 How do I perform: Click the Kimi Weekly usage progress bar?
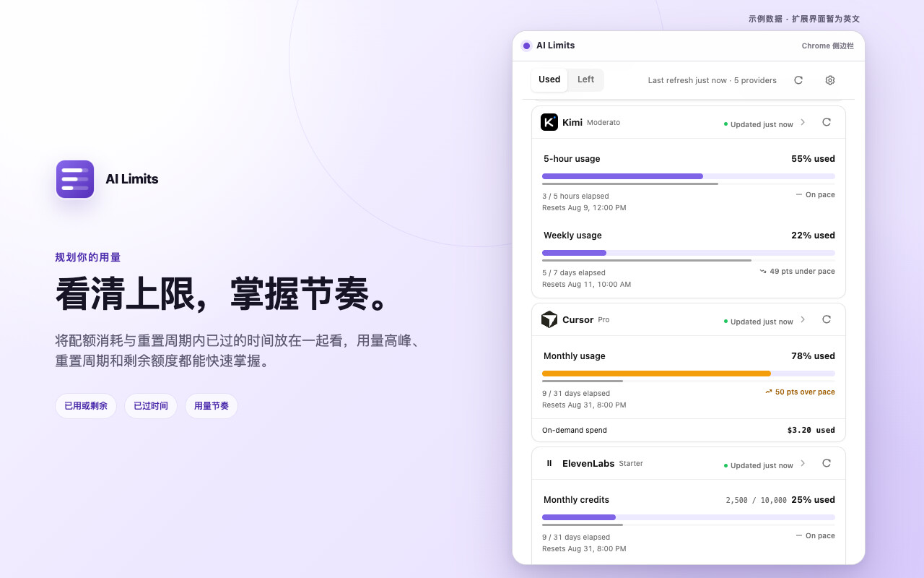[x=689, y=253]
